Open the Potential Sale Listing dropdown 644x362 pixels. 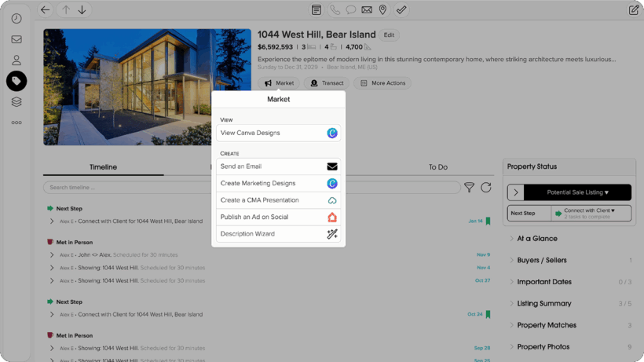pos(577,192)
